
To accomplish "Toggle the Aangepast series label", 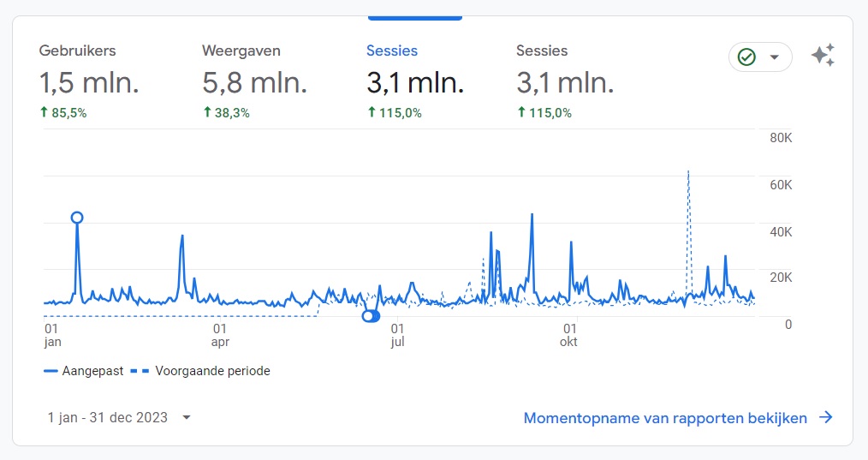I will click(92, 372).
